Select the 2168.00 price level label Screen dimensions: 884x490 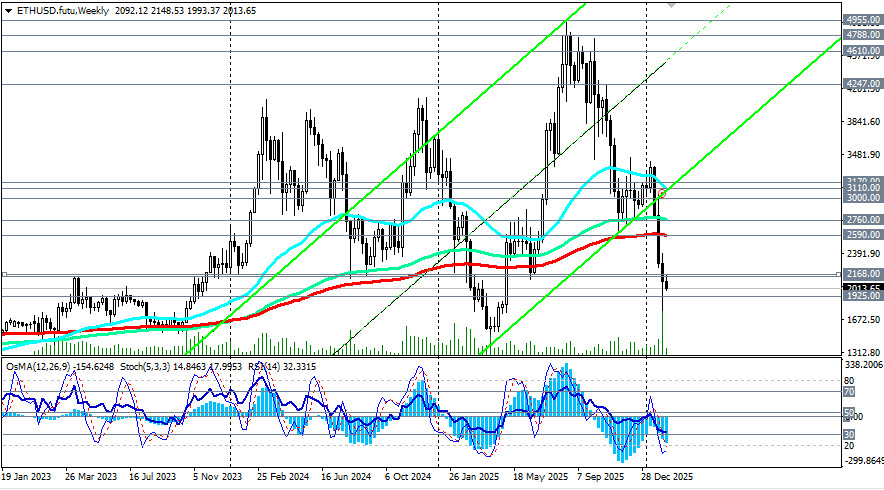click(x=861, y=273)
